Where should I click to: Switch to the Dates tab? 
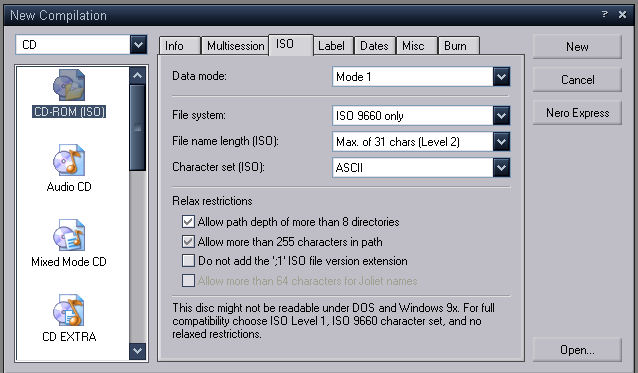click(x=375, y=46)
